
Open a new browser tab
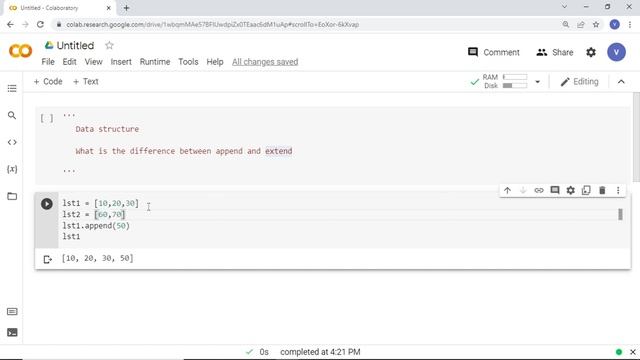pyautogui.click(x=126, y=8)
